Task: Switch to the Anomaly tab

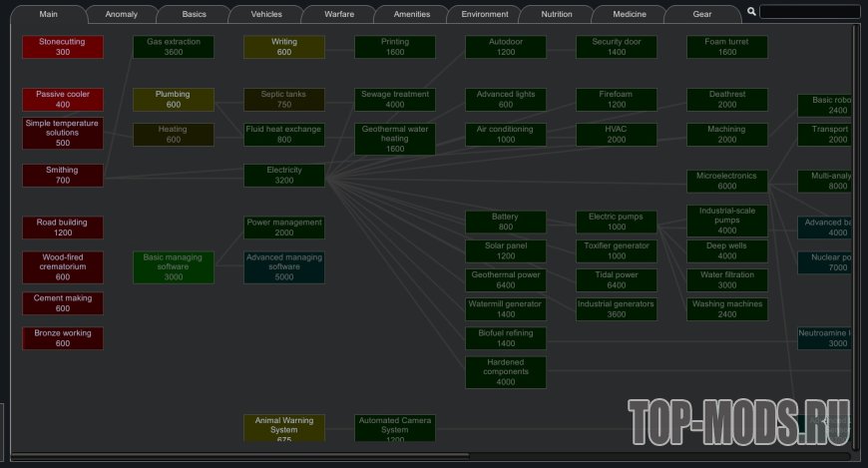Action: click(122, 15)
